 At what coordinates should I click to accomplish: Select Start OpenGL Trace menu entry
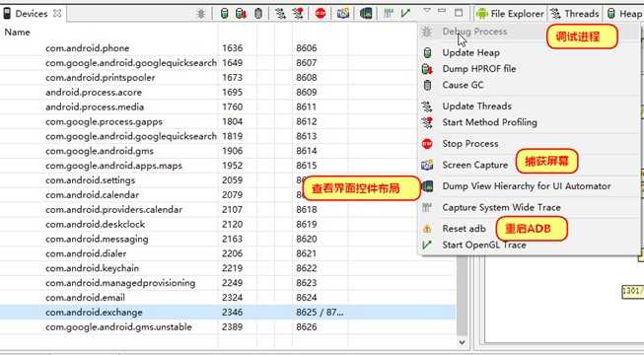coord(484,245)
